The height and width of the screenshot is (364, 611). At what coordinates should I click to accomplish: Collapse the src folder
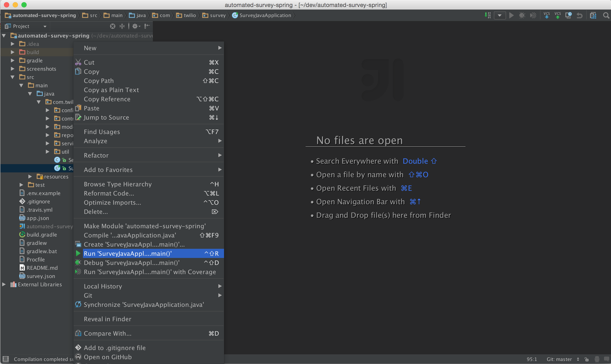(12, 77)
